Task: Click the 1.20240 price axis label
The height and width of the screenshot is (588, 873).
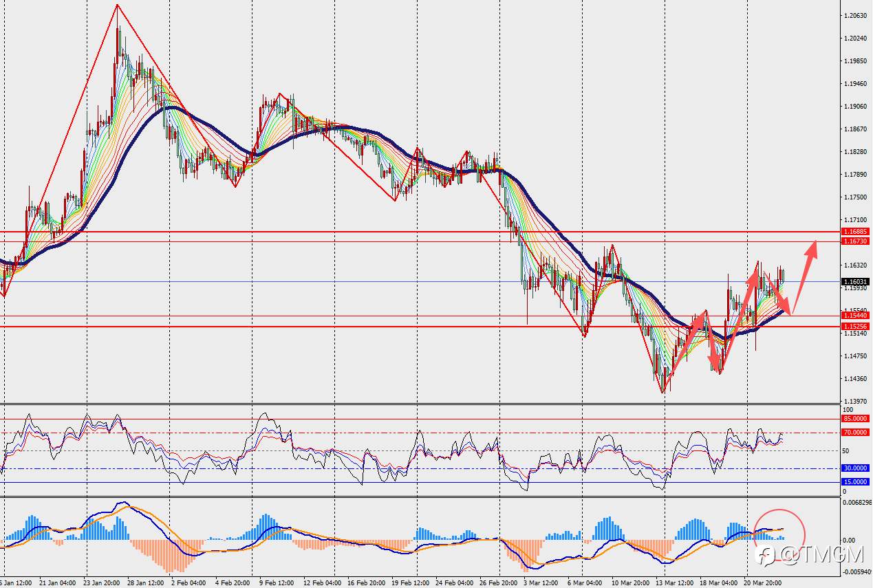Action: coord(856,38)
